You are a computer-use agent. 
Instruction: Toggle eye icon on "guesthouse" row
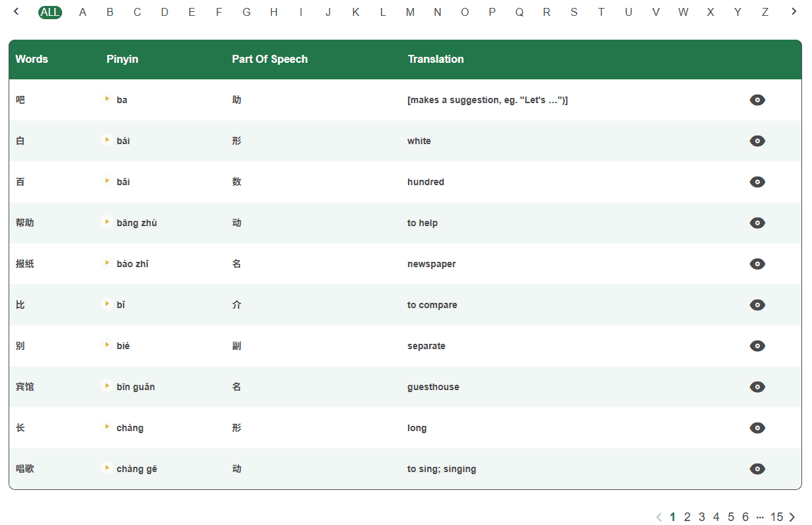pos(757,387)
